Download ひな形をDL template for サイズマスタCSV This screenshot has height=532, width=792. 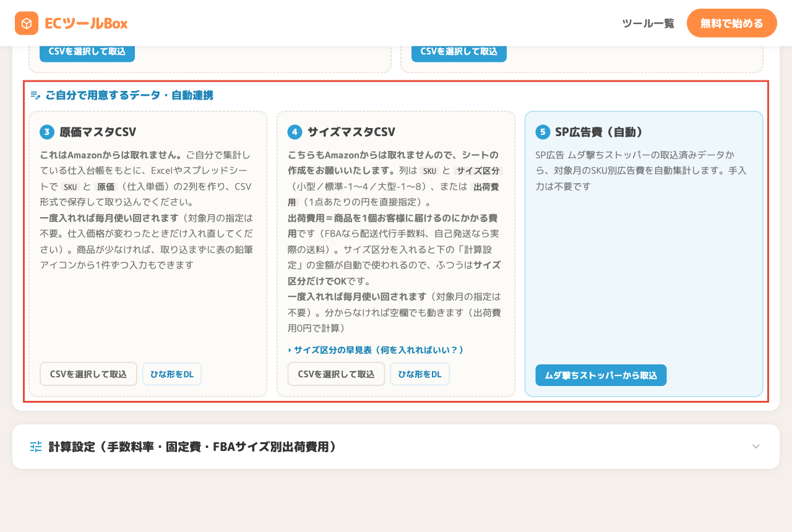pos(420,374)
